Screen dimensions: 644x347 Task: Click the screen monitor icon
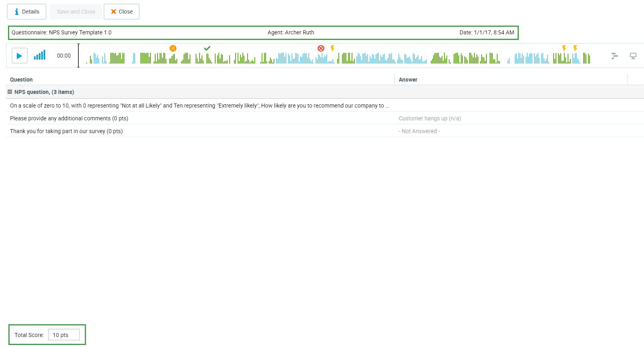(x=633, y=56)
